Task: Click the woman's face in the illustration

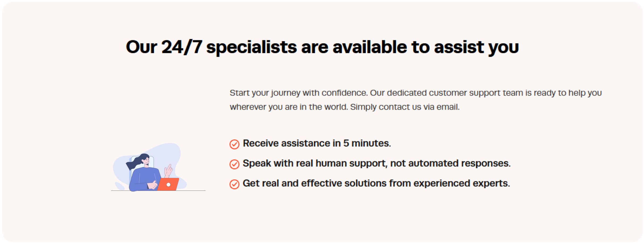Action: coord(146,160)
